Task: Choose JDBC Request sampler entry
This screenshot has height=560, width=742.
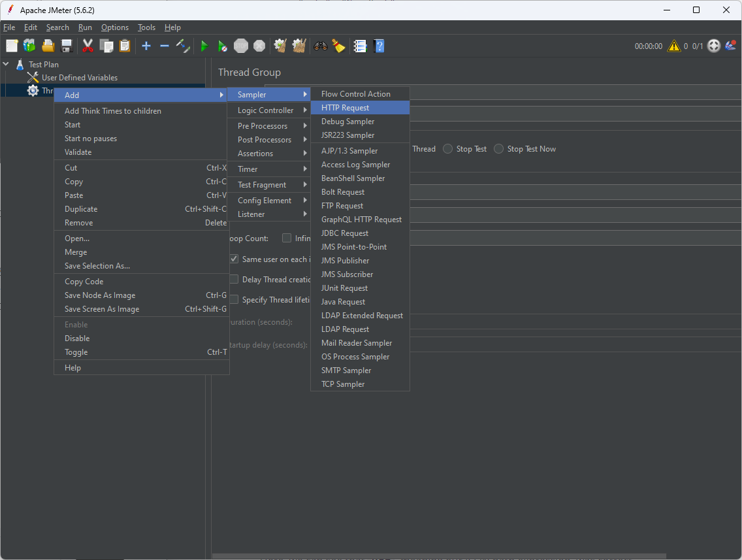Action: (360, 233)
